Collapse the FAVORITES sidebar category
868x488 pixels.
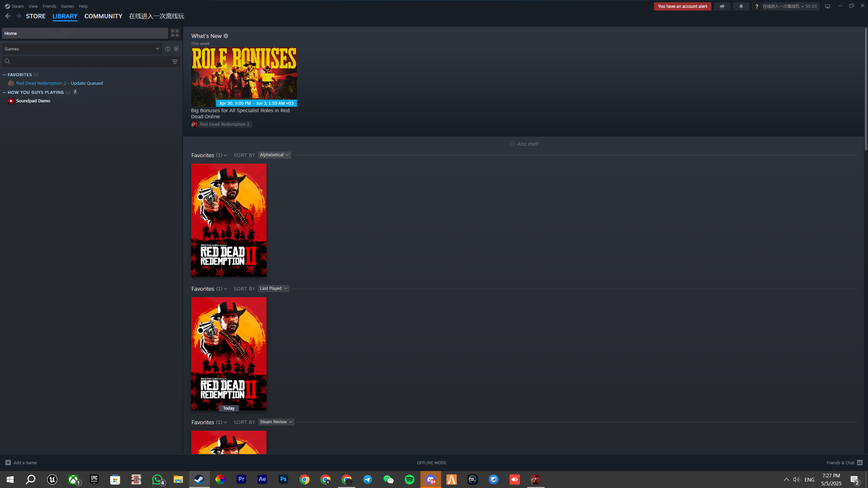click(x=4, y=75)
